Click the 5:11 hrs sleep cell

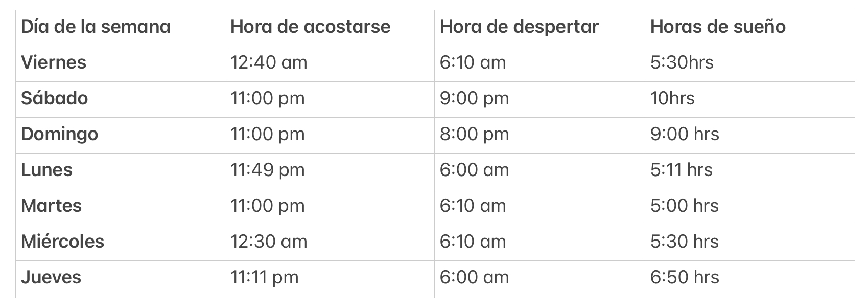(681, 170)
